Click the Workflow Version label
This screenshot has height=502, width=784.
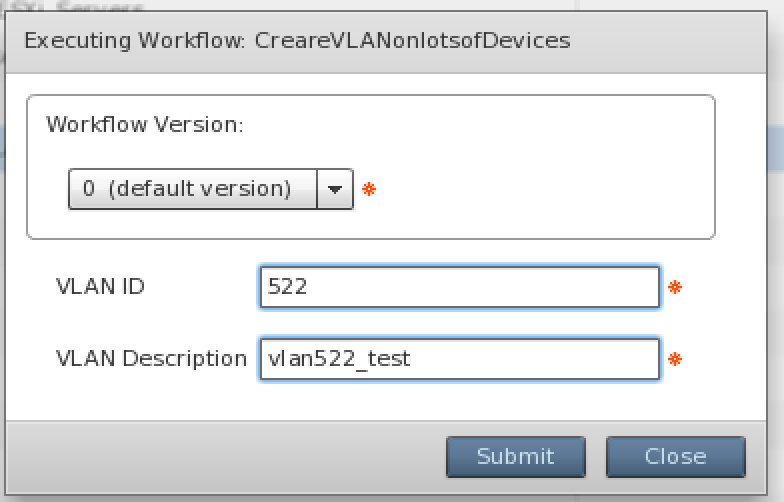click(x=144, y=124)
